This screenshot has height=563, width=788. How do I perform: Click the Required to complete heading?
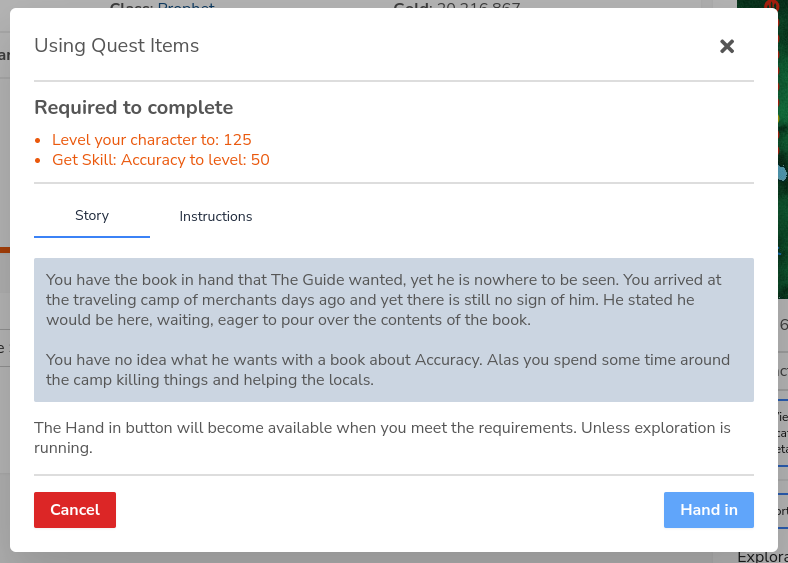pos(134,108)
